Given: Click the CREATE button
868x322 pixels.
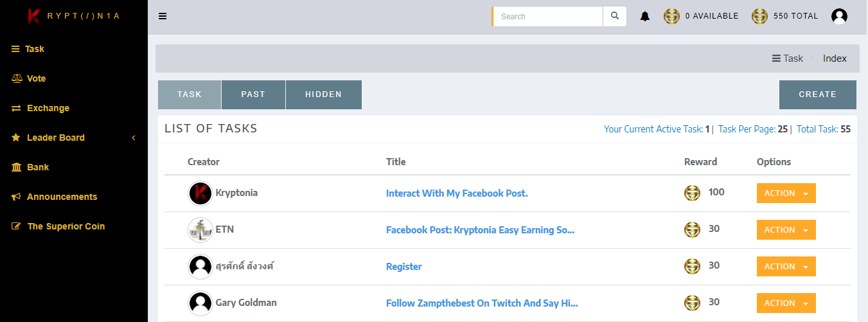Looking at the screenshot, I should point(818,94).
